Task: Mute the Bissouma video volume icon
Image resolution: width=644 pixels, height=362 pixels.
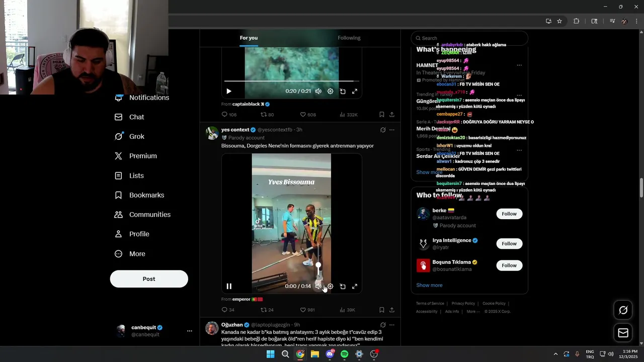Action: click(x=318, y=286)
